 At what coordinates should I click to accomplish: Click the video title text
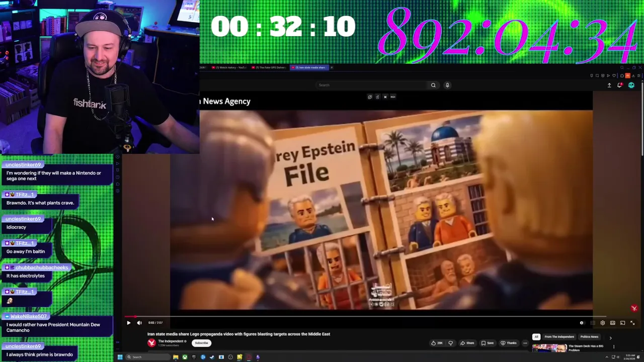[x=238, y=334]
